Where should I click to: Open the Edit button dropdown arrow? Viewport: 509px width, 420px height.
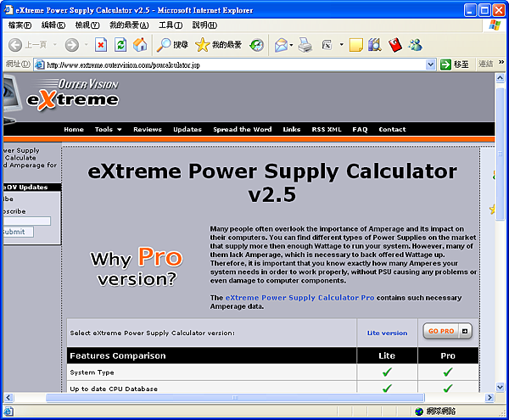342,44
